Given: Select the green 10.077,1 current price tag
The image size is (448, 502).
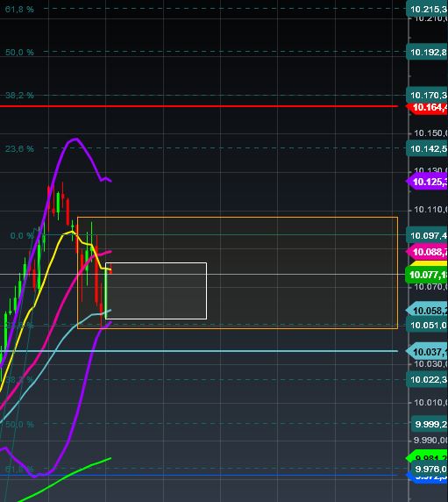Looking at the screenshot, I should 427,275.
